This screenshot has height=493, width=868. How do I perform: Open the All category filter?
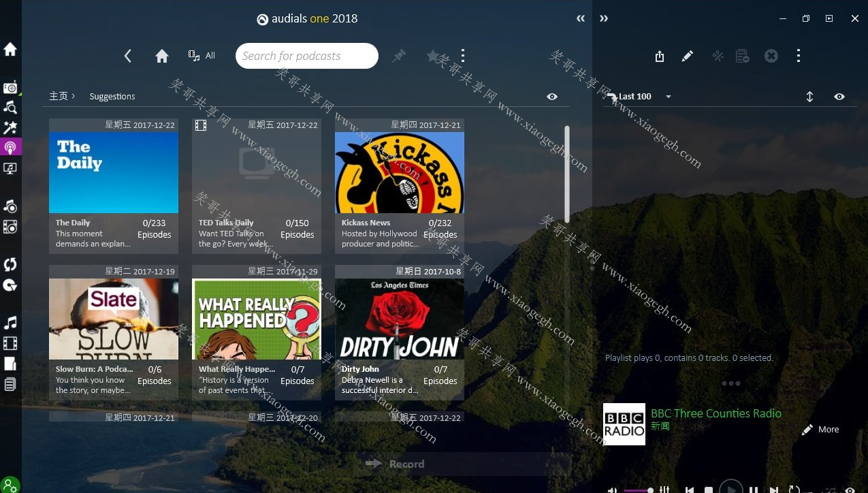(x=202, y=56)
